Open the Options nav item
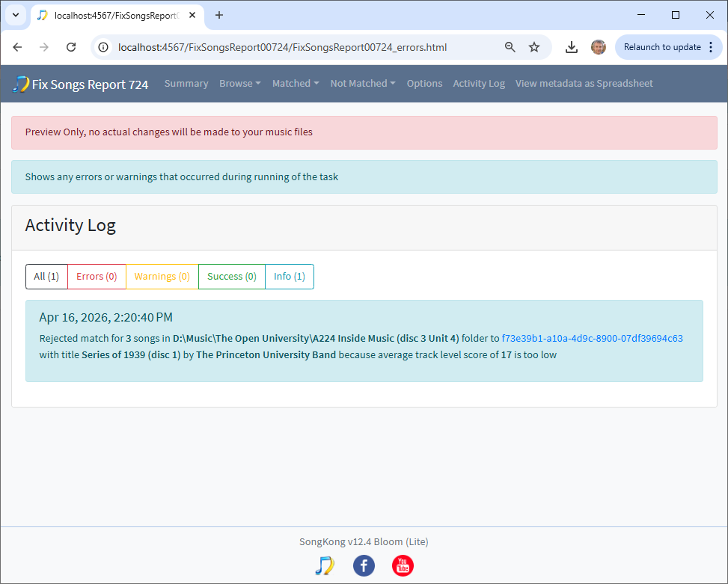 click(424, 84)
